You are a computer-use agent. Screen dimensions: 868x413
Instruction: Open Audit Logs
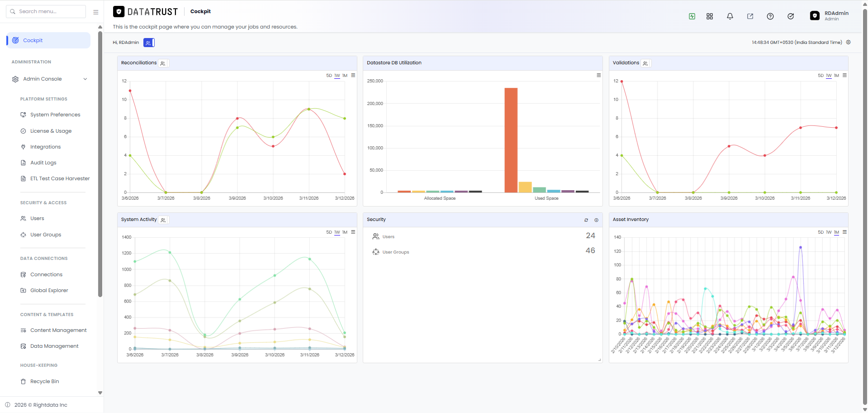43,163
